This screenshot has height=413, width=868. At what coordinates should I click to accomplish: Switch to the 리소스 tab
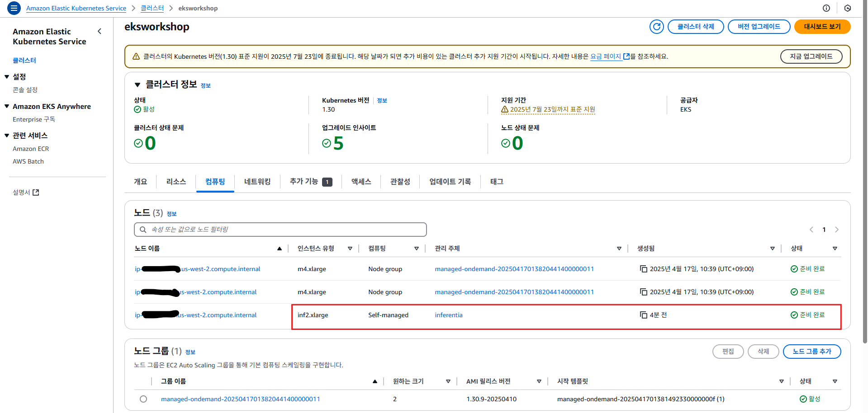(x=176, y=182)
